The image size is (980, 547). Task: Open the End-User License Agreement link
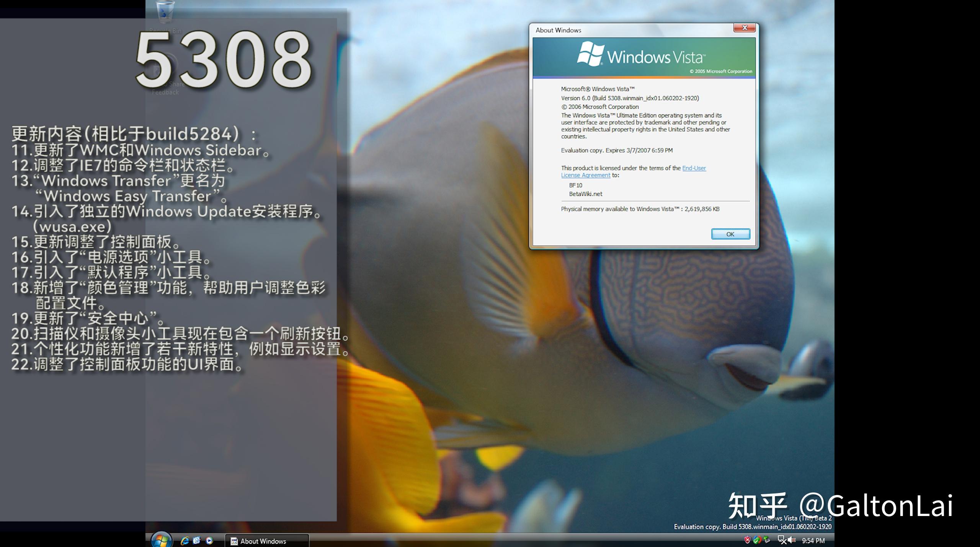[634, 171]
